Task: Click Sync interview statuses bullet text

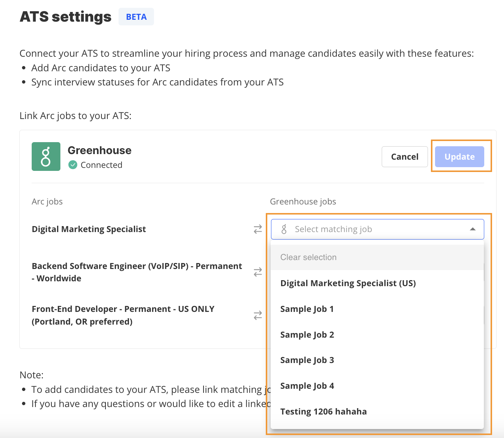Action: click(157, 82)
